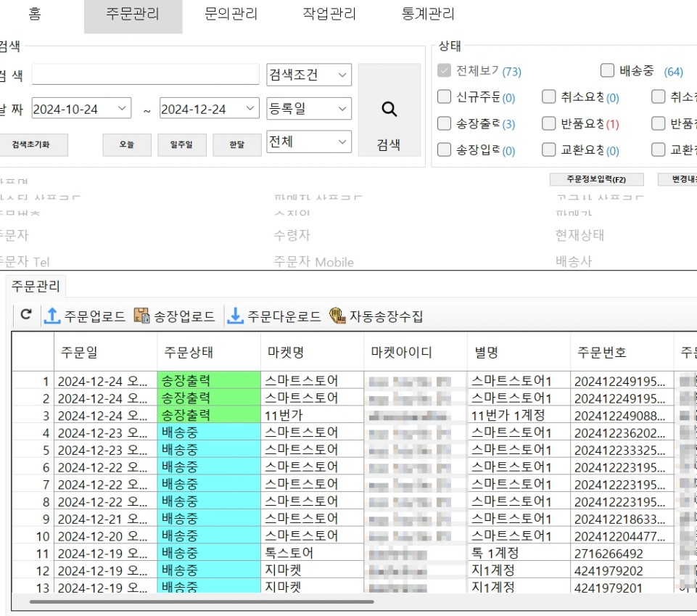Click into the 검색 keyword input field
Image resolution: width=697 pixels, height=616 pixels.
pyautogui.click(x=145, y=75)
